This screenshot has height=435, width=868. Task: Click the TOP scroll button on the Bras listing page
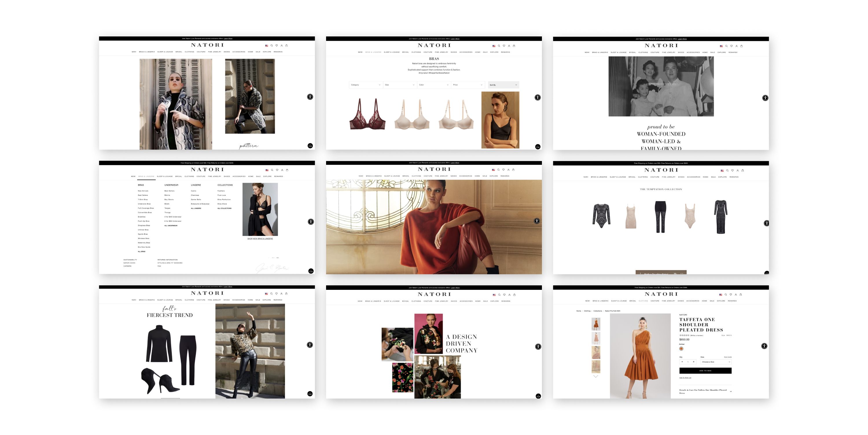click(538, 147)
